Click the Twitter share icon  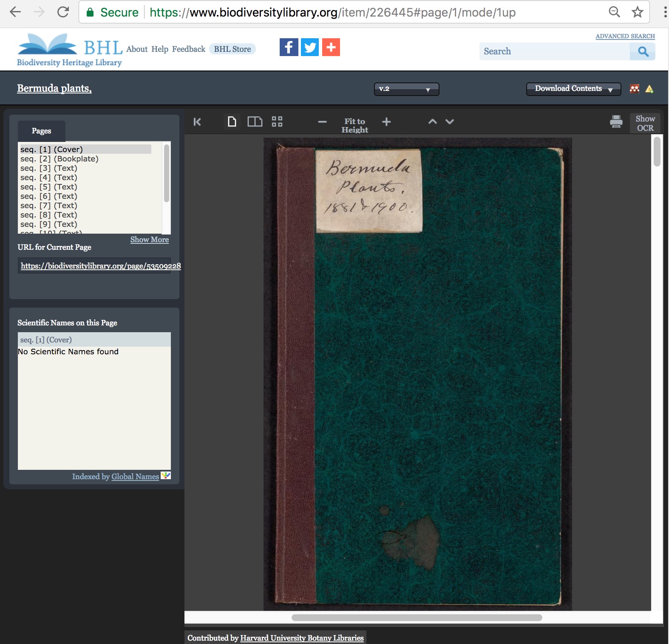coord(310,47)
